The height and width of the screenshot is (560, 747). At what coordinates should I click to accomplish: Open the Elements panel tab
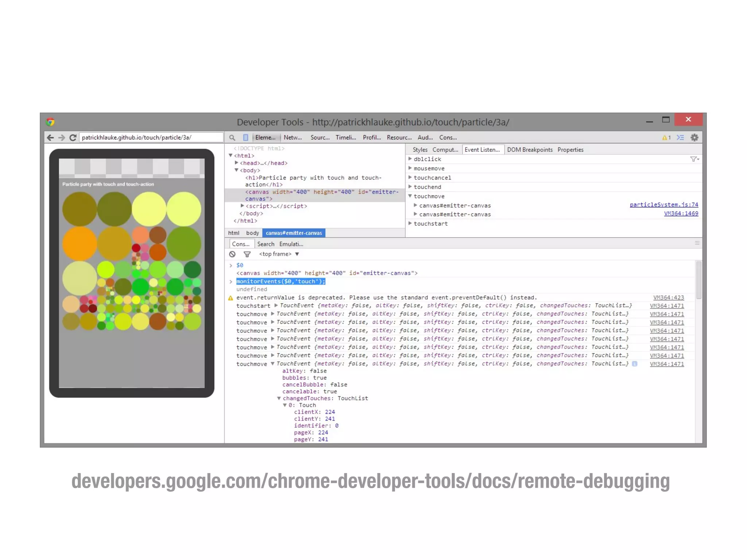click(266, 138)
